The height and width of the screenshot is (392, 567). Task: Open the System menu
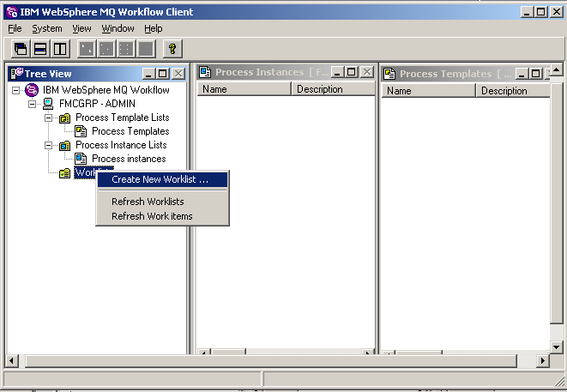coord(47,28)
